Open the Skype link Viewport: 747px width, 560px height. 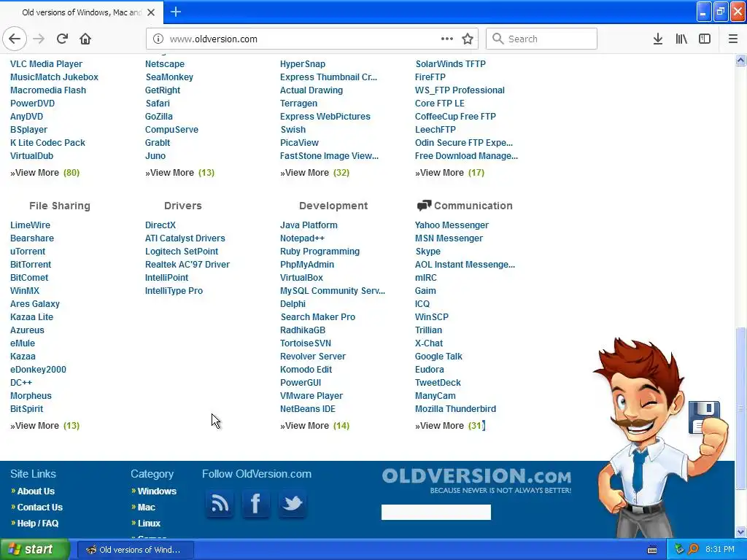pyautogui.click(x=427, y=251)
